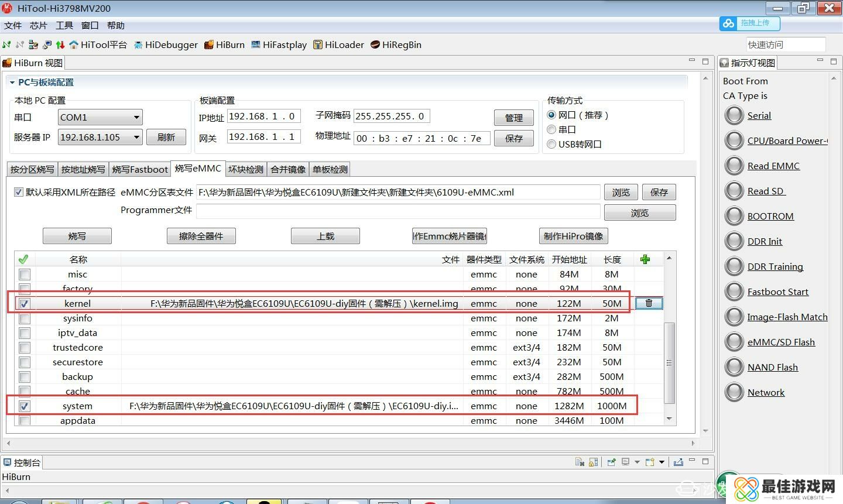
Task: Collapse the PC与板端配置 section
Action: tap(12, 83)
